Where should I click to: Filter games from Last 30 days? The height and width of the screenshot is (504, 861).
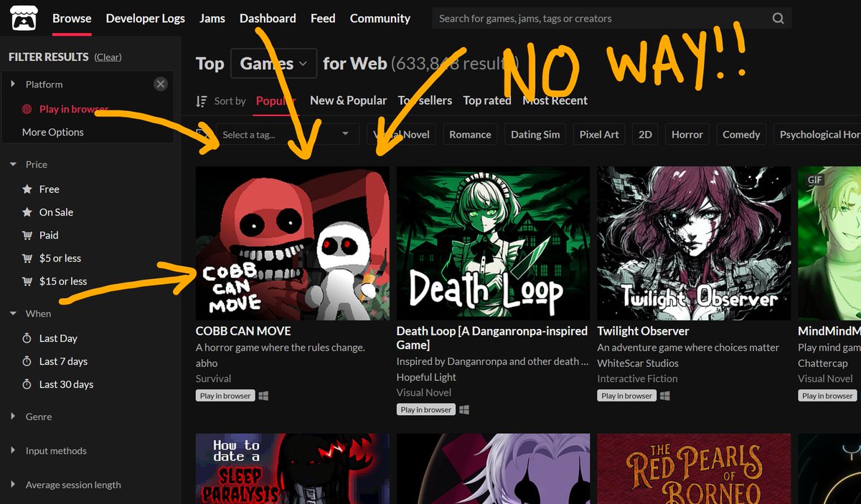(x=66, y=384)
